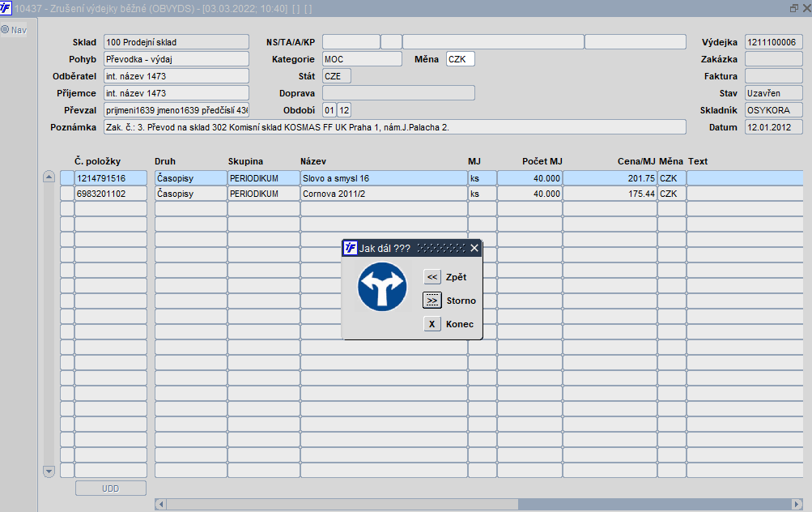Click the UDD button
This screenshot has height=512, width=812.
pyautogui.click(x=110, y=489)
